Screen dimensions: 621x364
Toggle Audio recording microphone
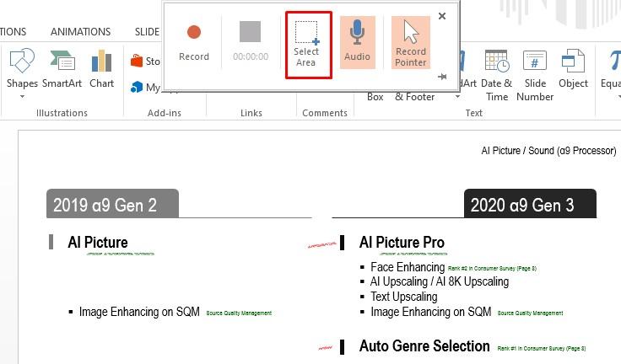coord(357,42)
